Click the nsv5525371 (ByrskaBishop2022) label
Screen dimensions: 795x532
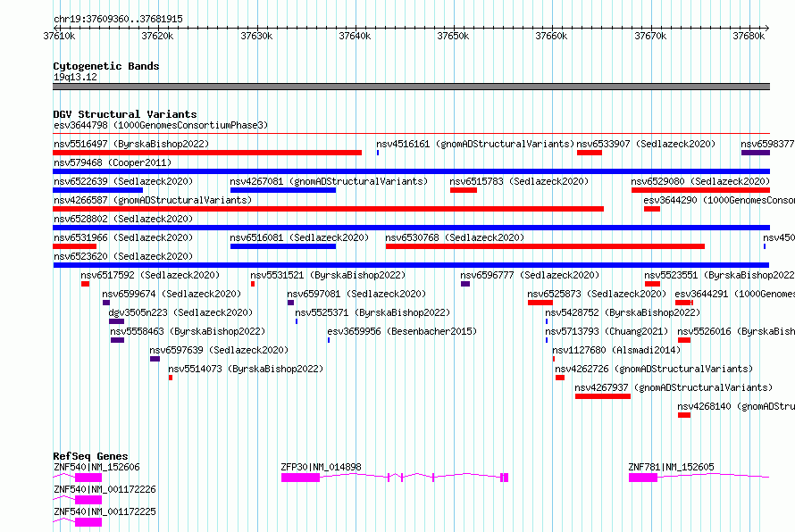click(372, 312)
